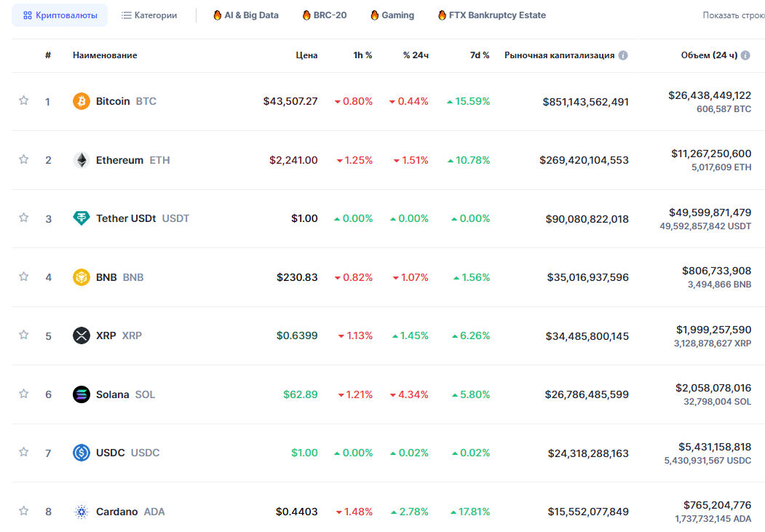The image size is (765, 532).
Task: Click the grid icon in Криптовалюты tab
Action: click(x=28, y=15)
